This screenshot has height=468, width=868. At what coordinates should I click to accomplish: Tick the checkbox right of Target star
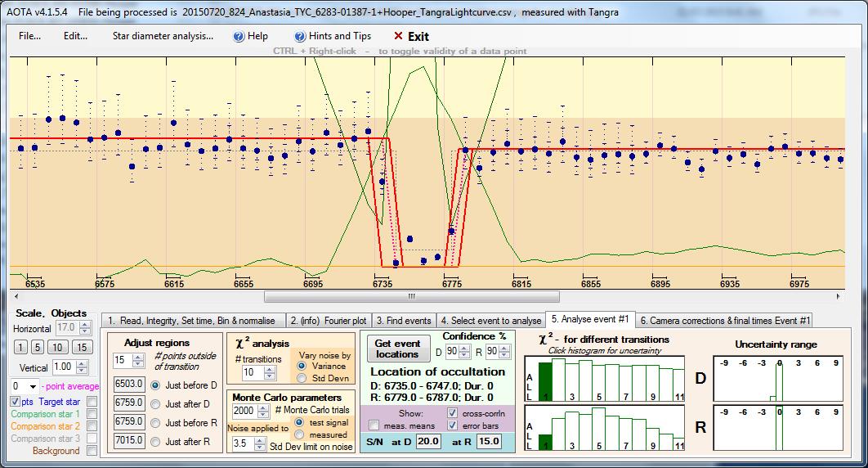tap(92, 402)
